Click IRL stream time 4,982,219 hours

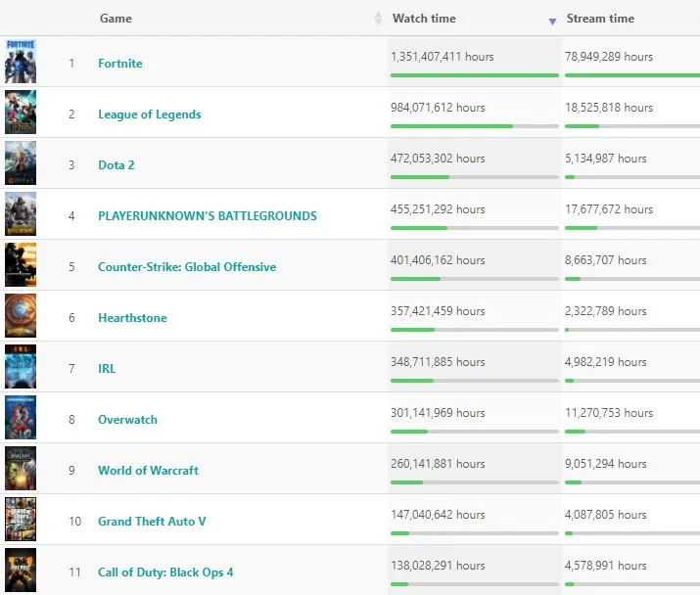[606, 362]
